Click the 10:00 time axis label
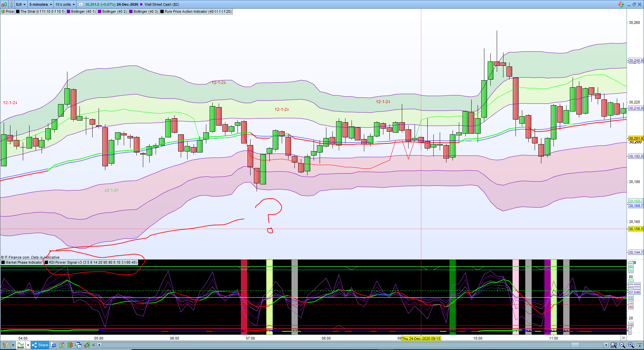644x350 pixels. [478, 338]
